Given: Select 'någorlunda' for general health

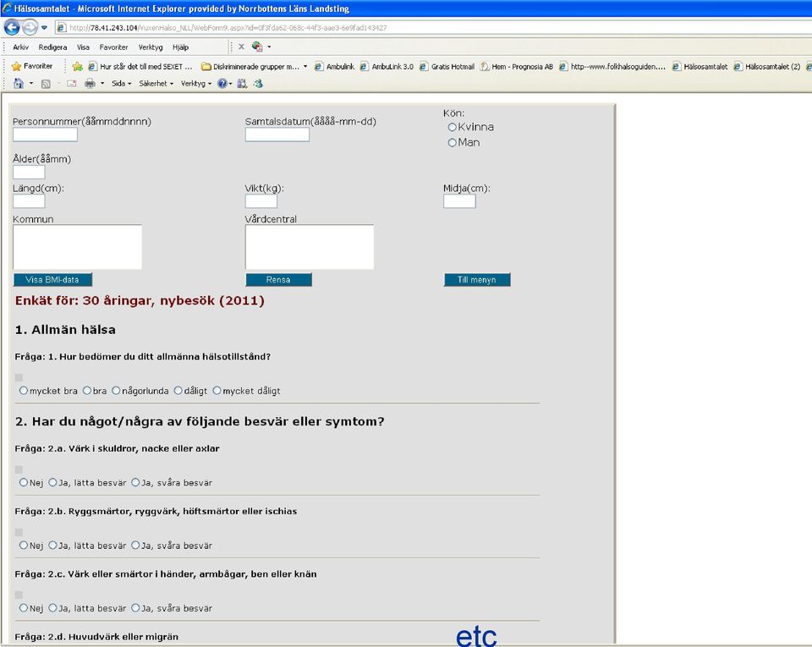Looking at the screenshot, I should (116, 391).
